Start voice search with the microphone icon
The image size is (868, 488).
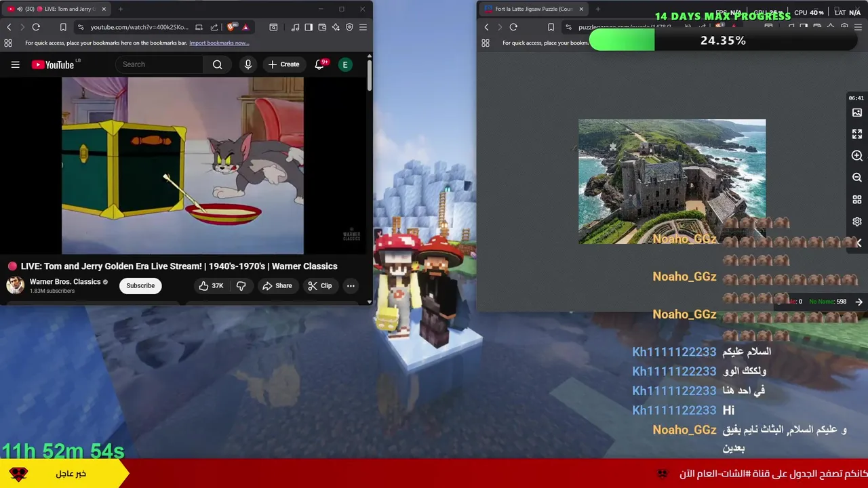248,64
